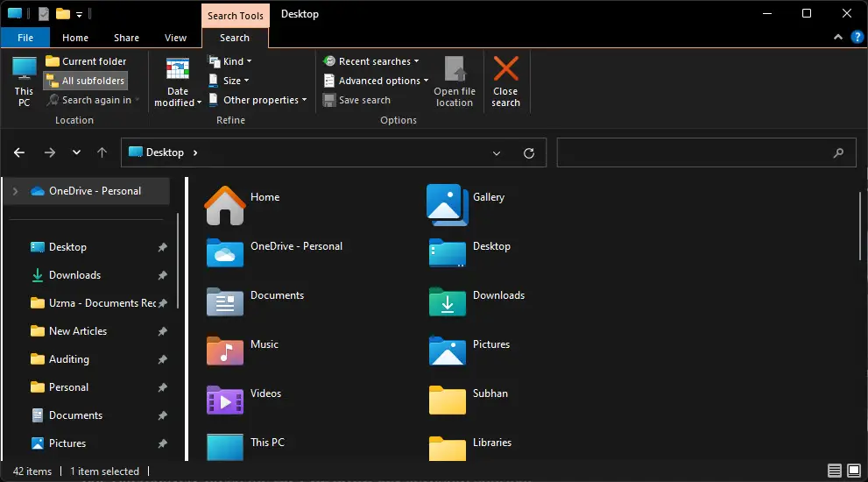Open the Size filter dropdown
868x482 pixels.
pos(229,81)
